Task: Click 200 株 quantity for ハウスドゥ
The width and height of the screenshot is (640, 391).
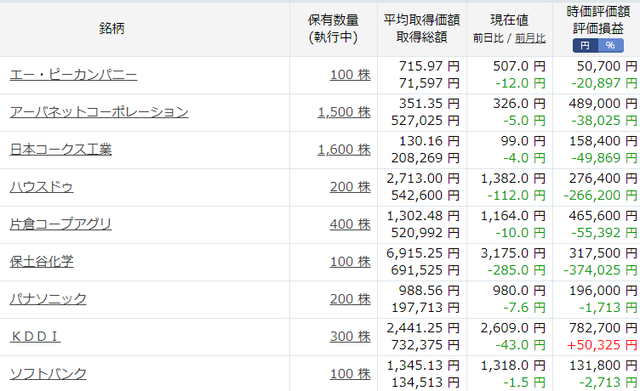Action: pos(350,187)
